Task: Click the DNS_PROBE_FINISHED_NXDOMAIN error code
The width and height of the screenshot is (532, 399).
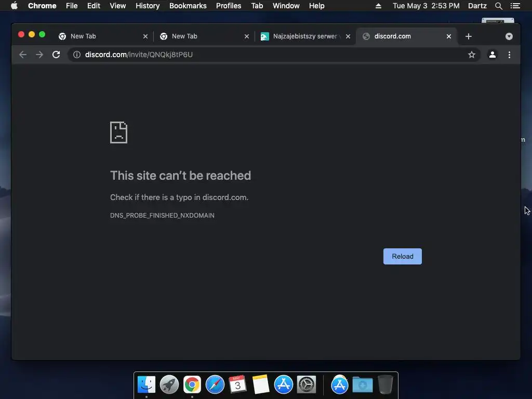Action: pyautogui.click(x=162, y=216)
